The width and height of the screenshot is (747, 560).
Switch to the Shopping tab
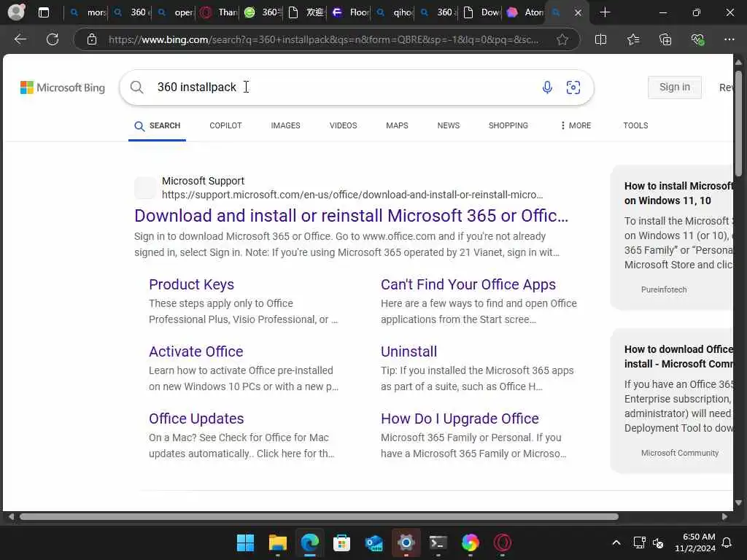point(508,125)
